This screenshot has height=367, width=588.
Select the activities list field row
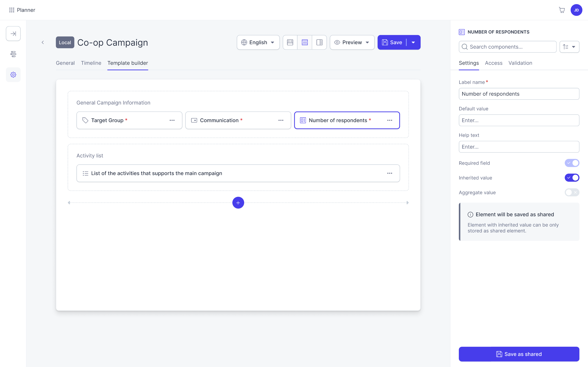point(238,173)
